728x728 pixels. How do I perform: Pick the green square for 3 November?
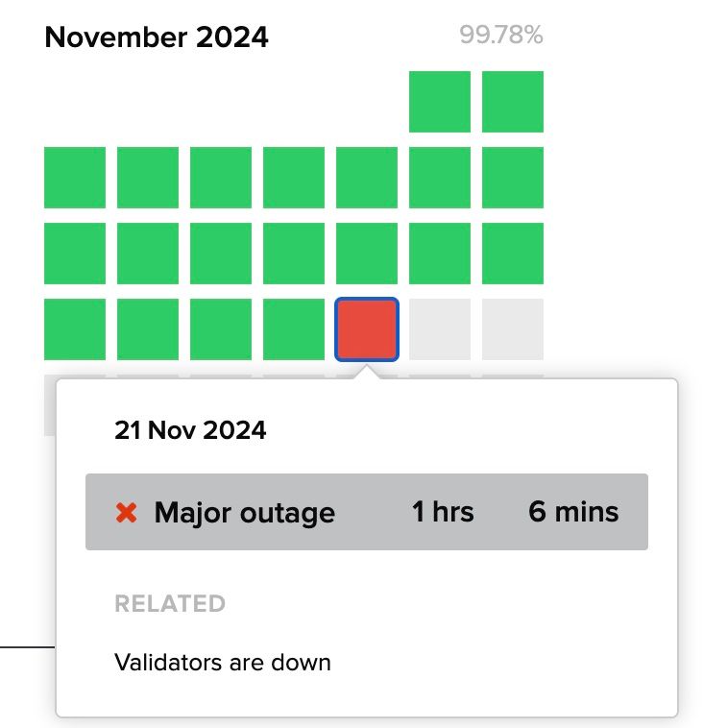pos(75,178)
